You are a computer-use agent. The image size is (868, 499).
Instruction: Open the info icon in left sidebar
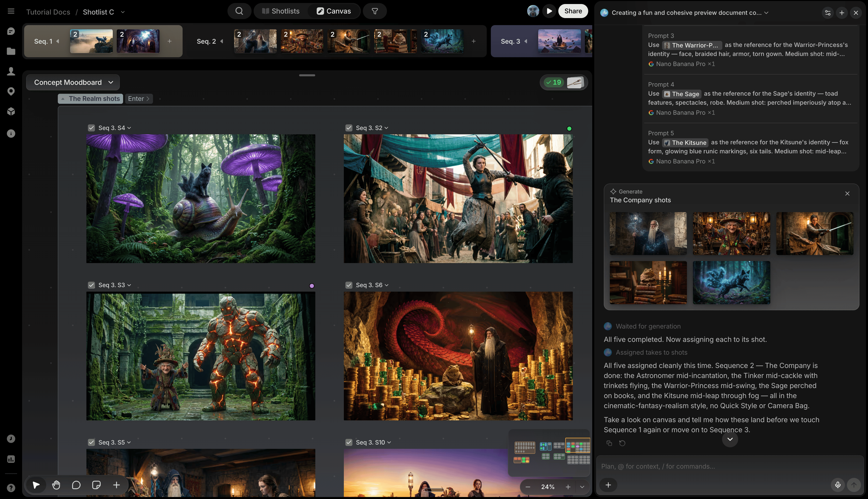coord(11,134)
